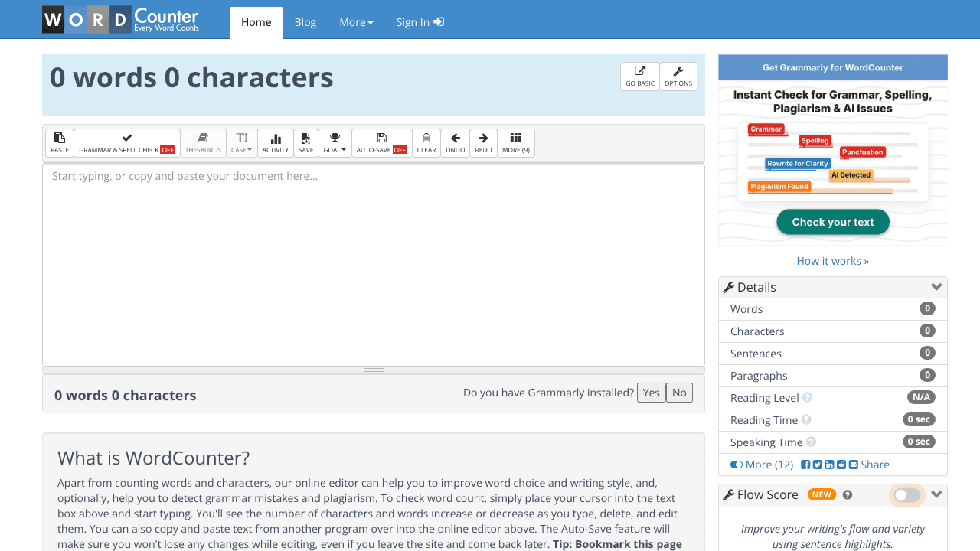980x551 pixels.
Task: Open the Thesaurus tool
Action: pos(203,143)
